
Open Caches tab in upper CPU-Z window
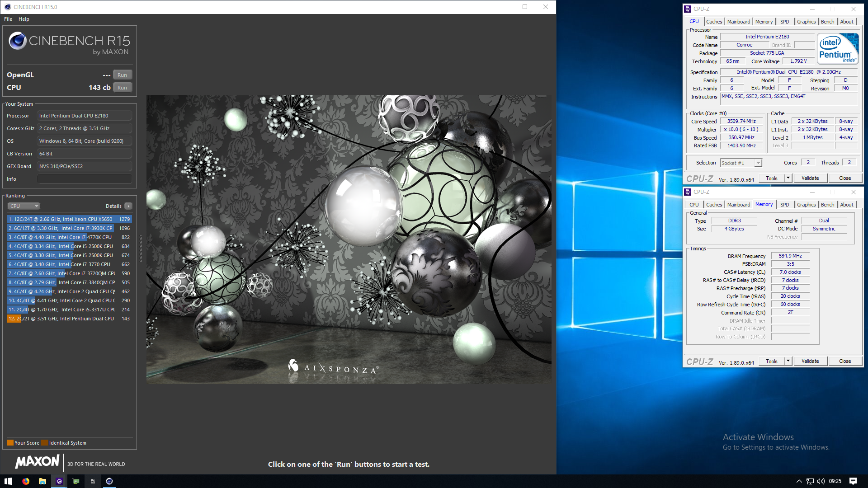(x=714, y=22)
